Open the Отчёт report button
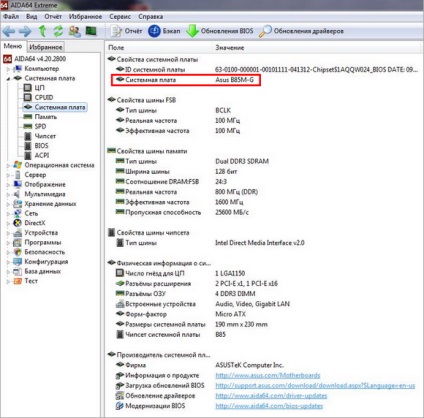424x418 pixels. [x=126, y=31]
